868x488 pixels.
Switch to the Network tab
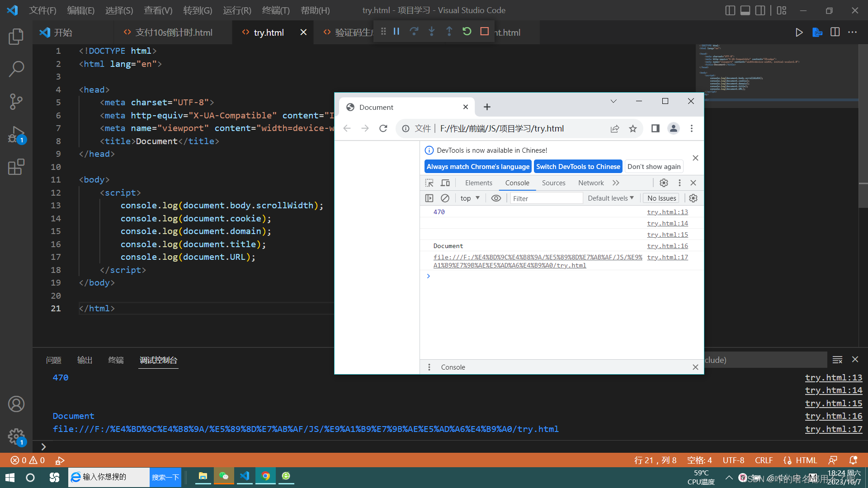591,183
